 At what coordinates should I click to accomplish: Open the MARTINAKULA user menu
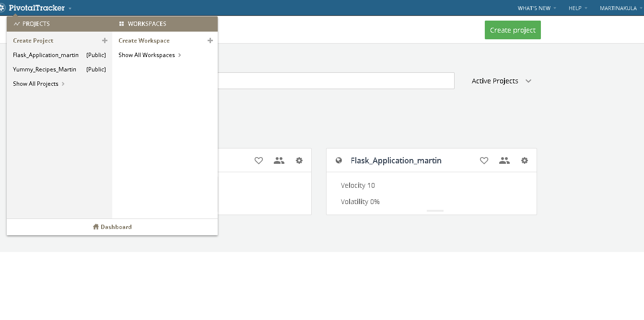621,8
